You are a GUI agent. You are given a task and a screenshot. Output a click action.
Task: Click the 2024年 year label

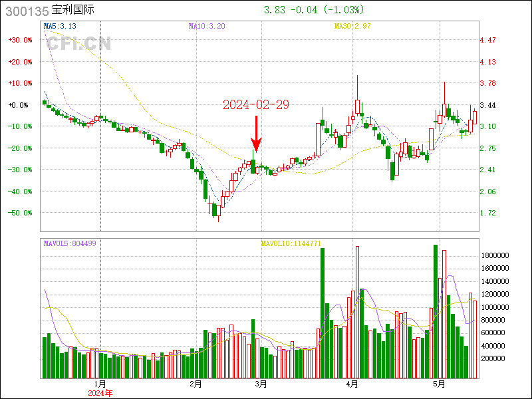[100, 392]
